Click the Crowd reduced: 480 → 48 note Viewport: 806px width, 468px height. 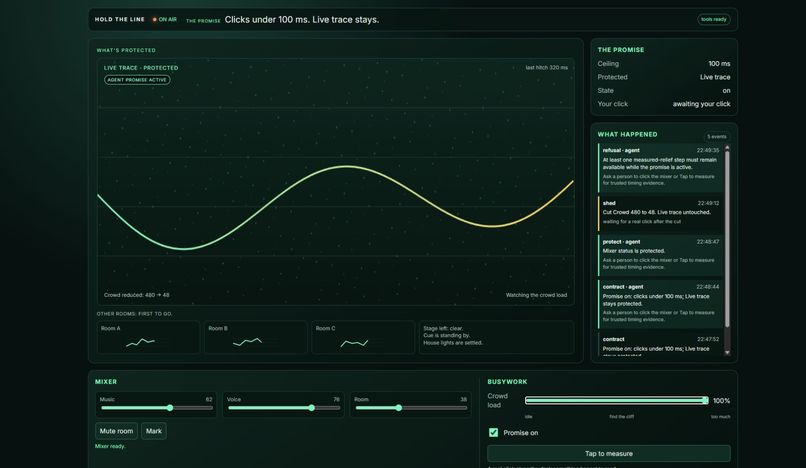pos(137,295)
